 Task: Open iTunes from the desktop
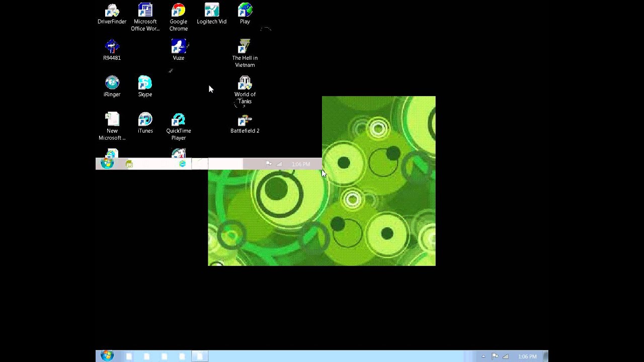[145, 123]
